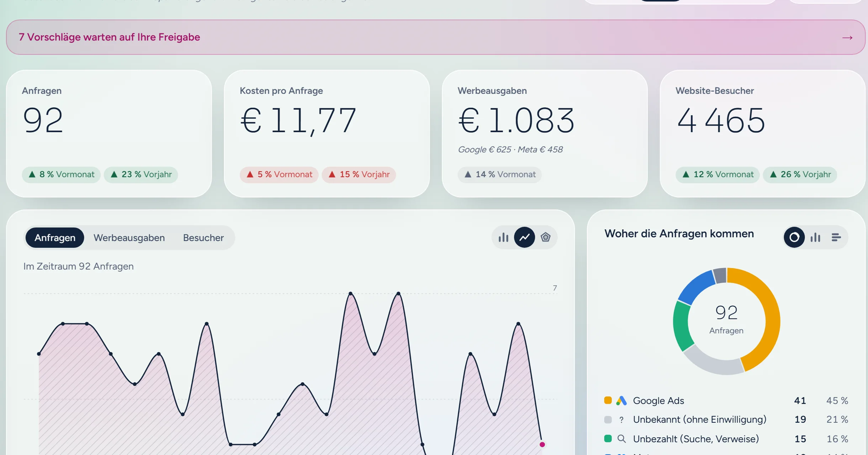Click the pink last data point on chart
This screenshot has height=455, width=868.
click(542, 444)
